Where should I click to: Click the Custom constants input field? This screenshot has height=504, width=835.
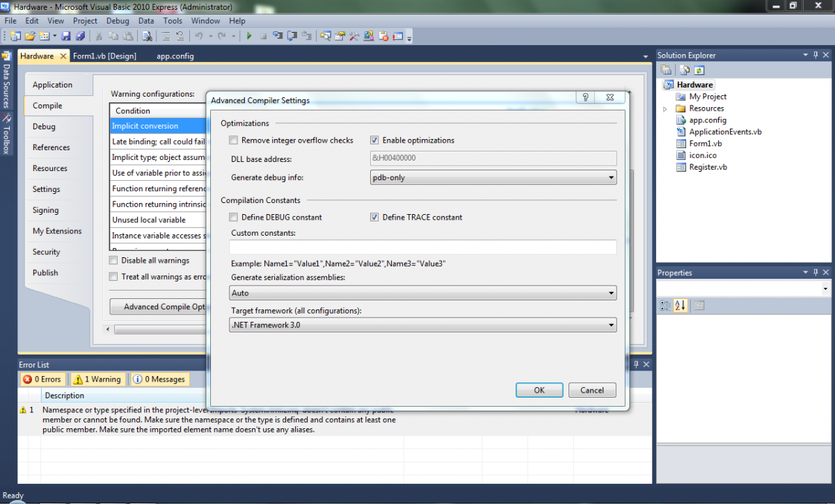(x=423, y=247)
